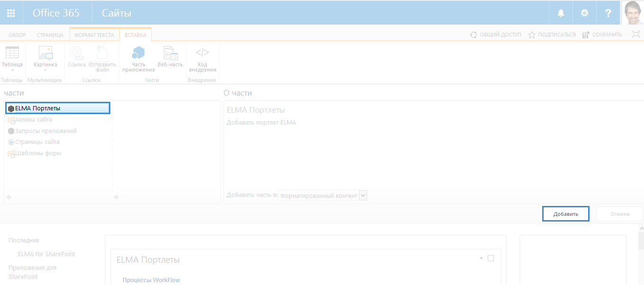Open the Office 365 app launcher grid
Screen dimensions: 644x285
click(x=11, y=13)
